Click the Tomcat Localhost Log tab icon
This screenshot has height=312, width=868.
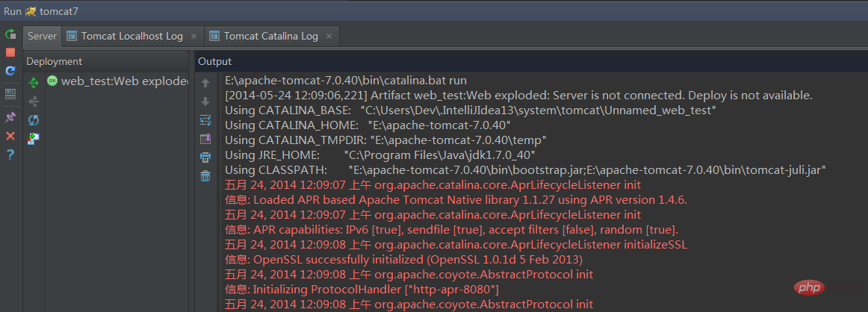72,36
